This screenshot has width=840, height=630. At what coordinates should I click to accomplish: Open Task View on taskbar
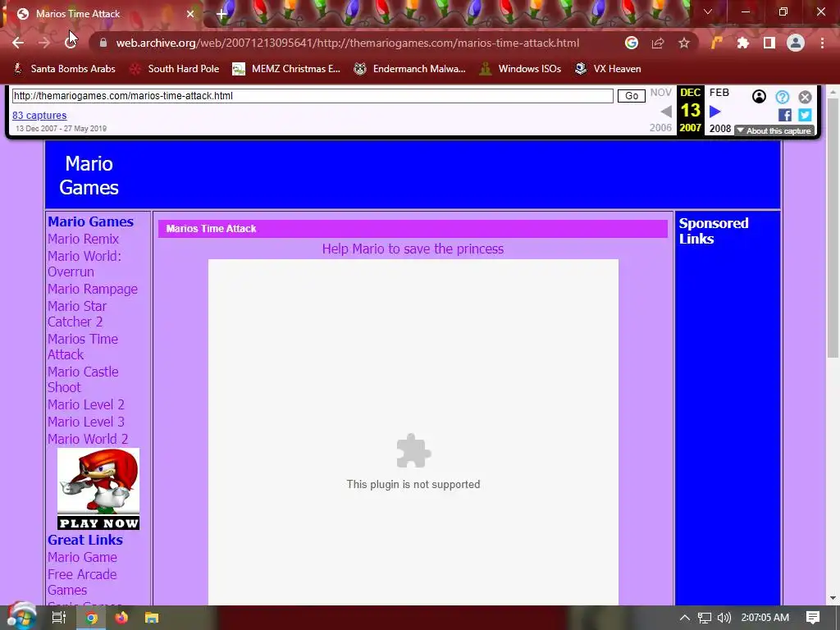58,618
